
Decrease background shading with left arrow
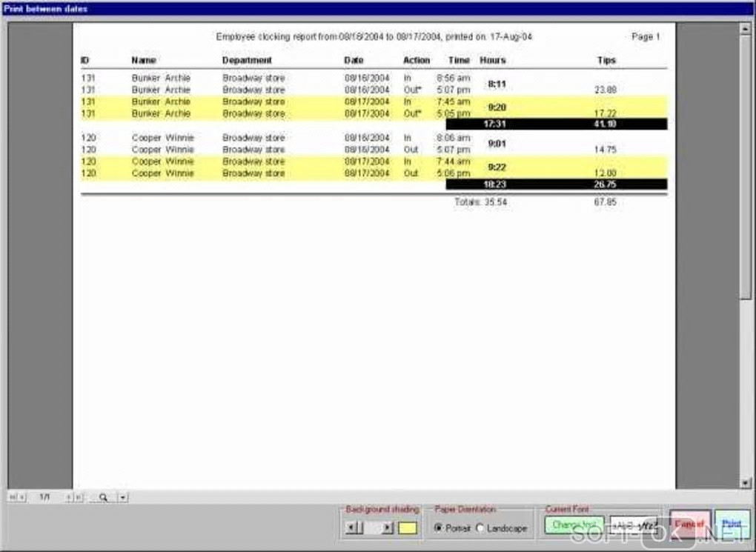[x=352, y=528]
